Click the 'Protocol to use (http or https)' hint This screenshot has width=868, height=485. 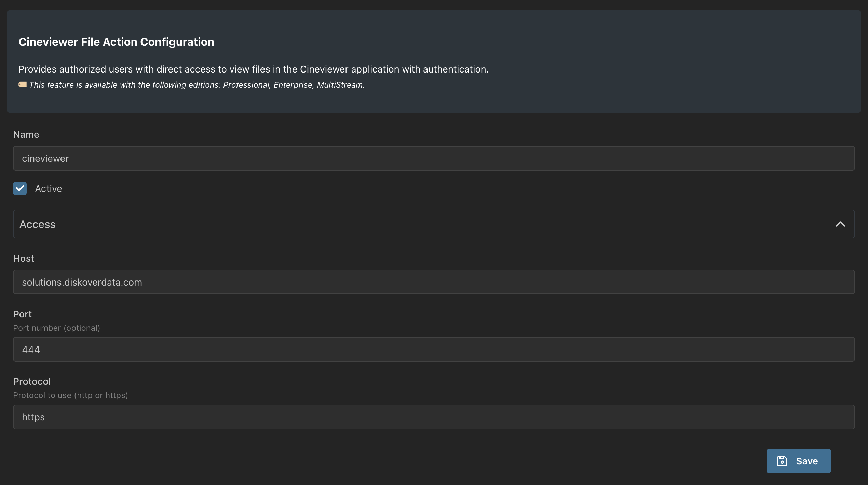point(70,395)
